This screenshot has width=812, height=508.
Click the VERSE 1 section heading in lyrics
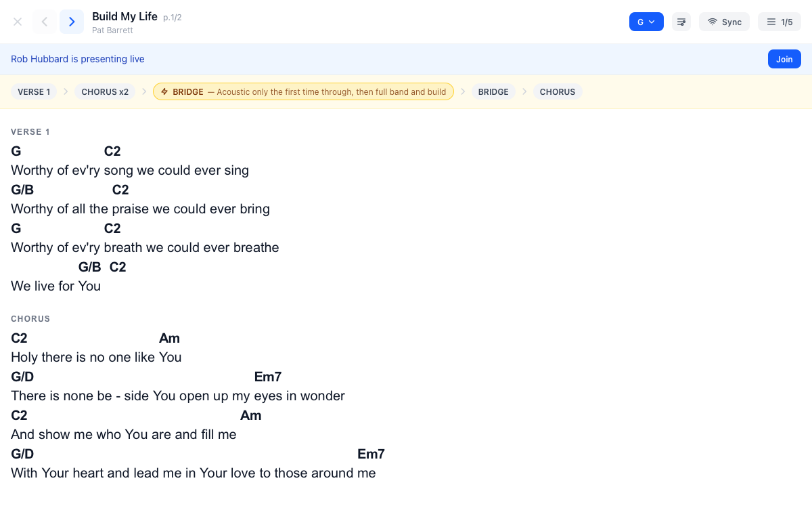pyautogui.click(x=30, y=132)
